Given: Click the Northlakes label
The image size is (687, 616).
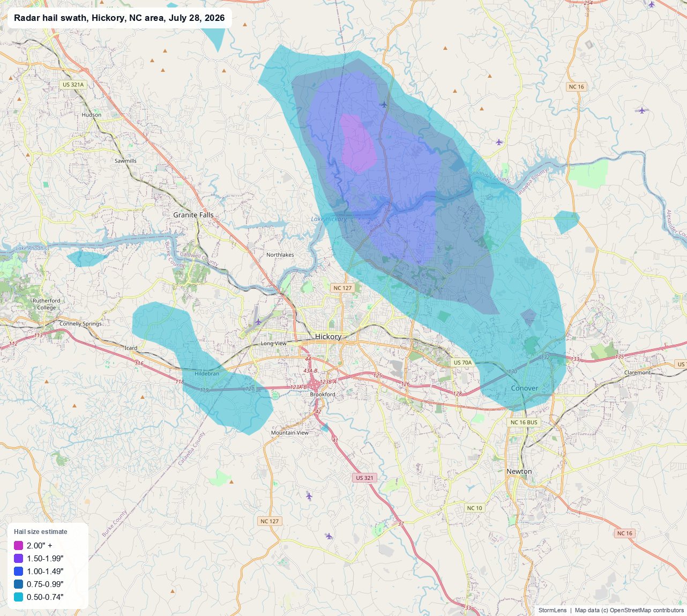Looking at the screenshot, I should coord(280,255).
